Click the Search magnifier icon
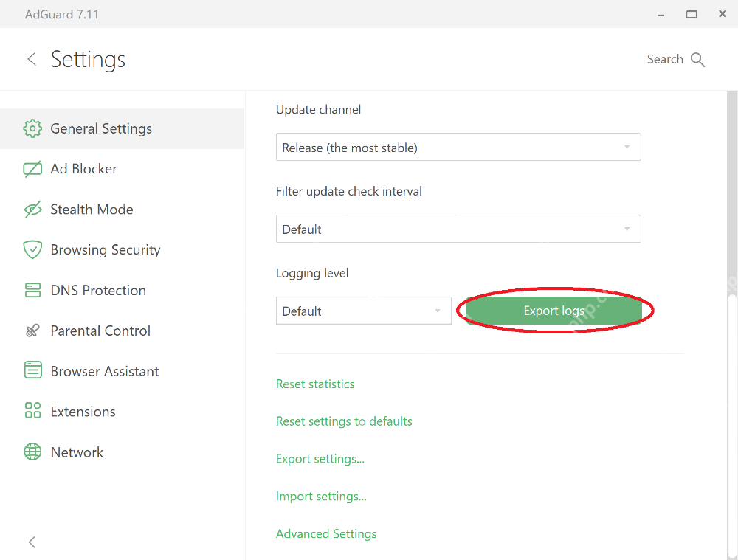This screenshot has height=560, width=738. click(x=697, y=60)
